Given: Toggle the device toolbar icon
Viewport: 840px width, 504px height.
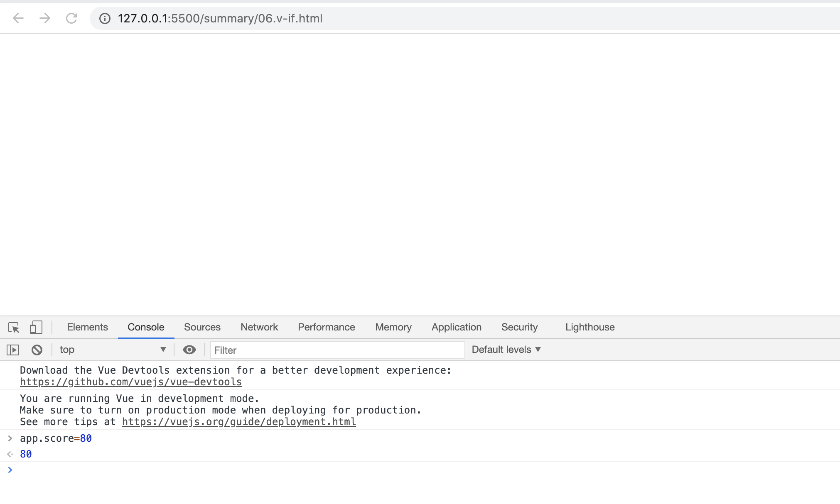Looking at the screenshot, I should pos(36,328).
